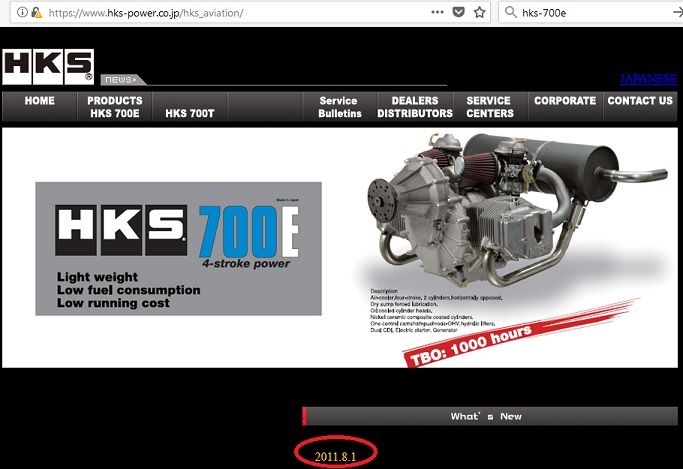
Task: Click the insecure connection padlock icon
Action: 36,13
